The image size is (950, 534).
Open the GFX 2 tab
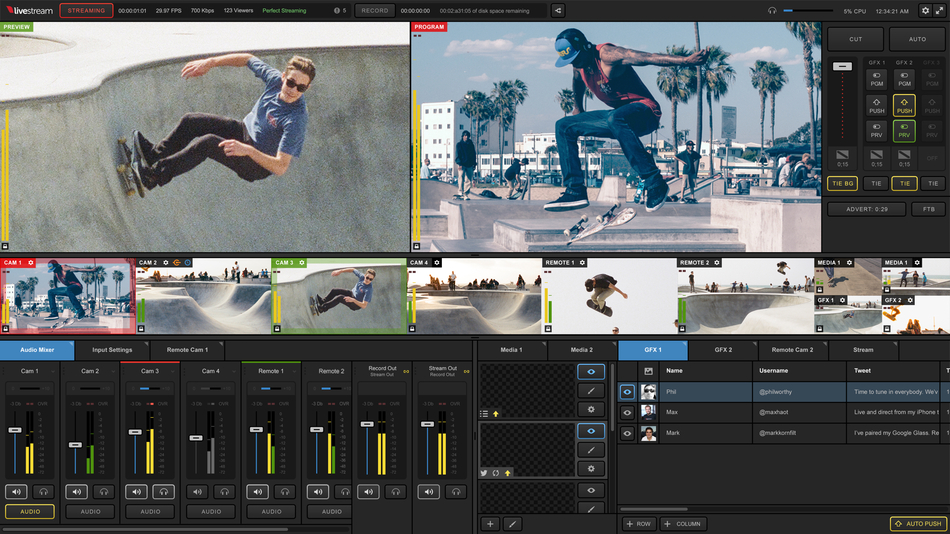tap(722, 350)
